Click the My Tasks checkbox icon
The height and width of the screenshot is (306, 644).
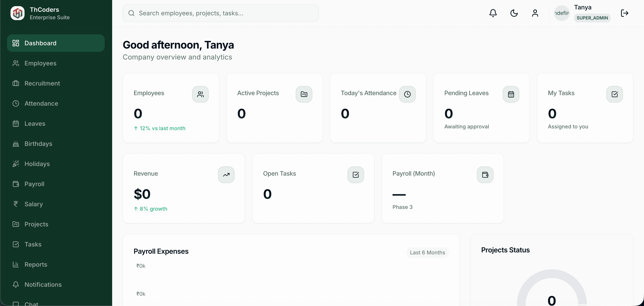[x=614, y=94]
